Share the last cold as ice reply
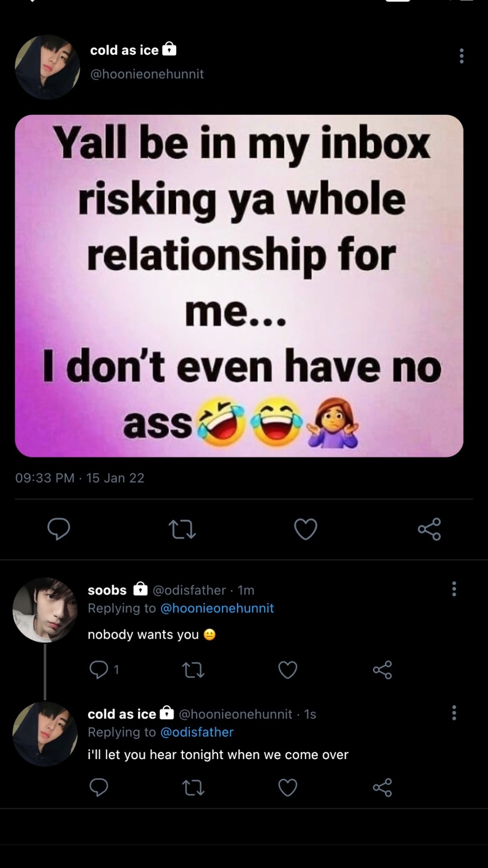This screenshot has height=868, width=488. pyautogui.click(x=382, y=788)
